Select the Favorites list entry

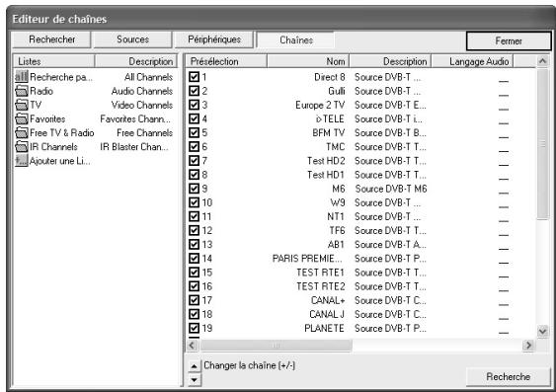tap(47, 119)
